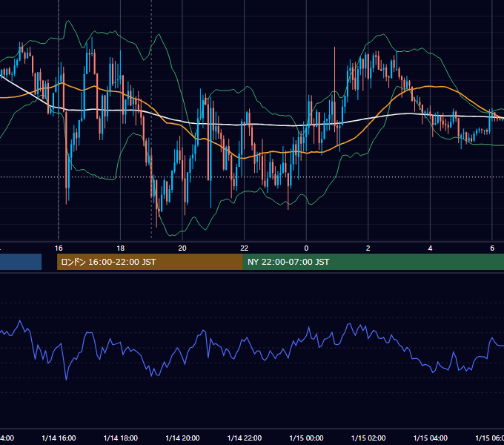Click the 1/15 04:00 date label
This screenshot has width=504, height=445.
coord(431,438)
